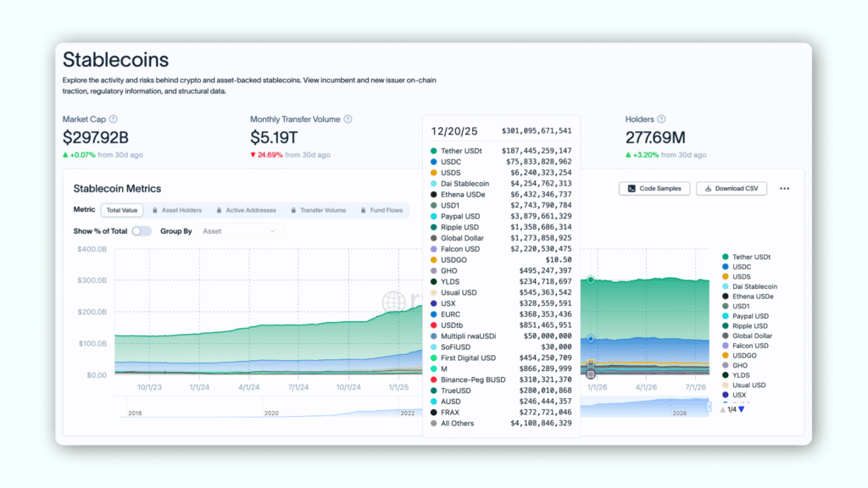This screenshot has height=488, width=868.
Task: Toggle Ethena USDe series in chart legend
Action: (x=748, y=297)
